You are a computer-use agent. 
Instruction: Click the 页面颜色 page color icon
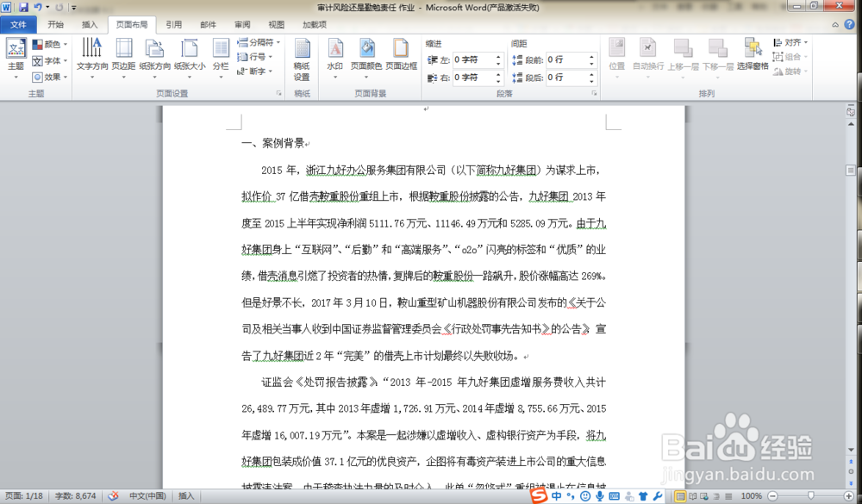[366, 48]
